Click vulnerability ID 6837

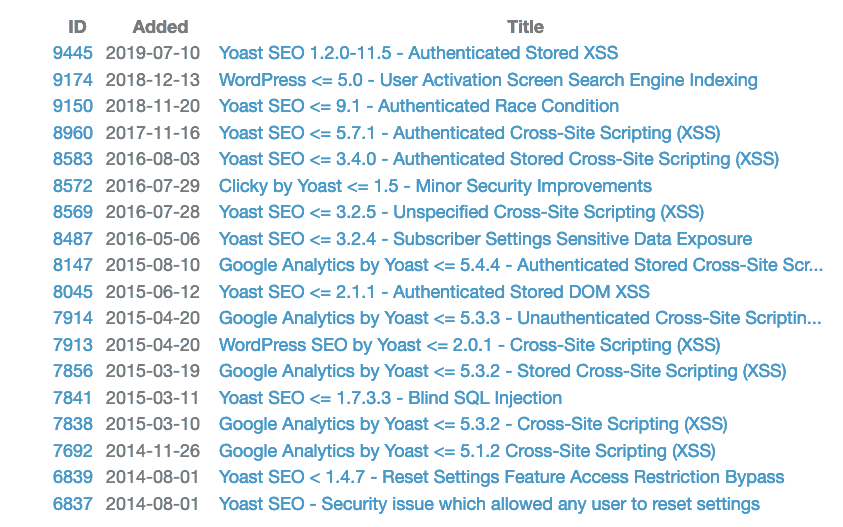click(73, 504)
